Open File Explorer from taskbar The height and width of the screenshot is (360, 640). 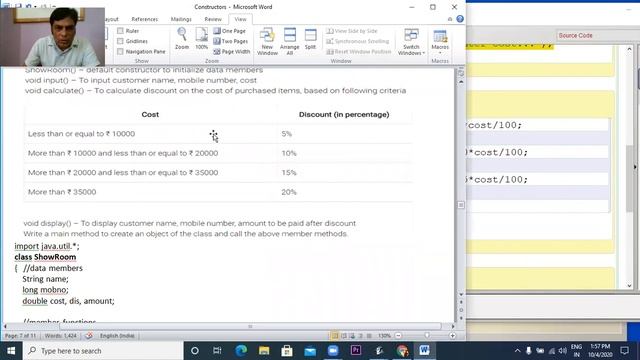pos(264,351)
